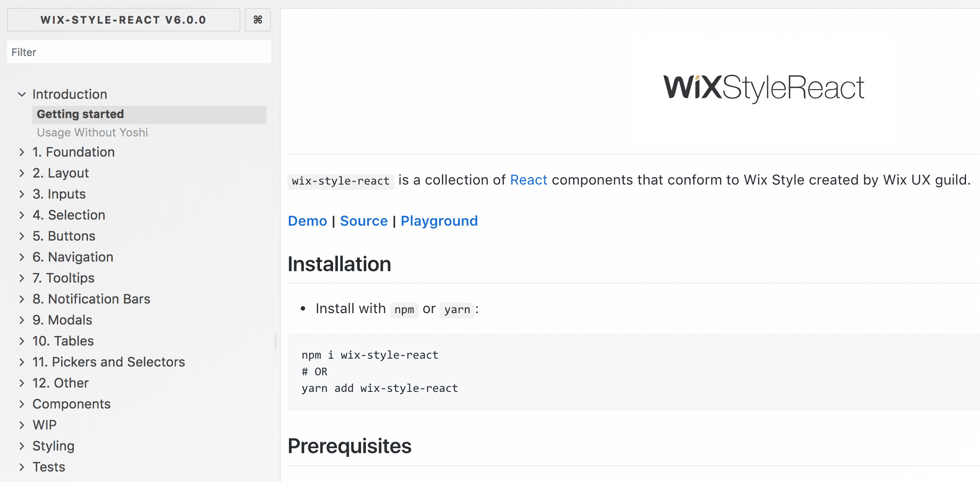Image resolution: width=980 pixels, height=482 pixels.
Task: Focus the Filter search field
Action: [139, 52]
